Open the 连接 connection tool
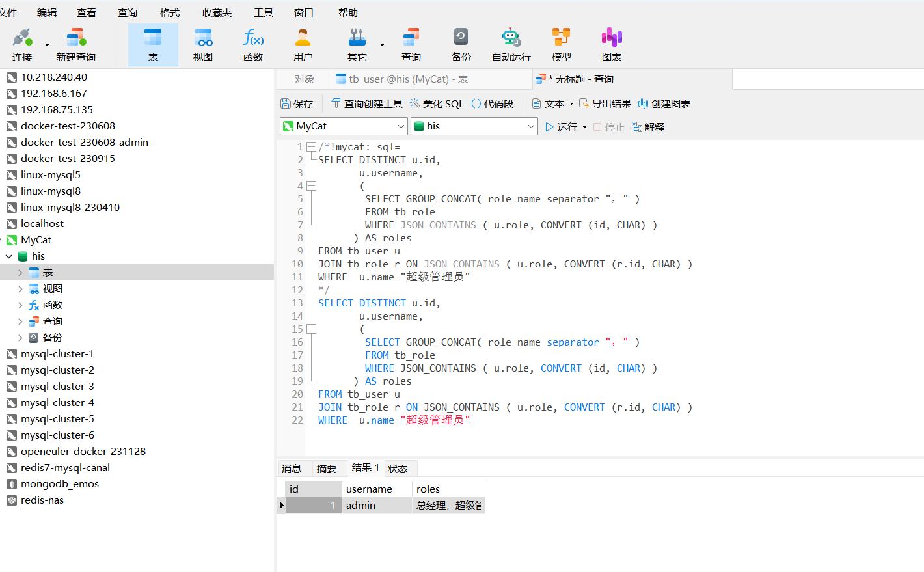 tap(22, 45)
